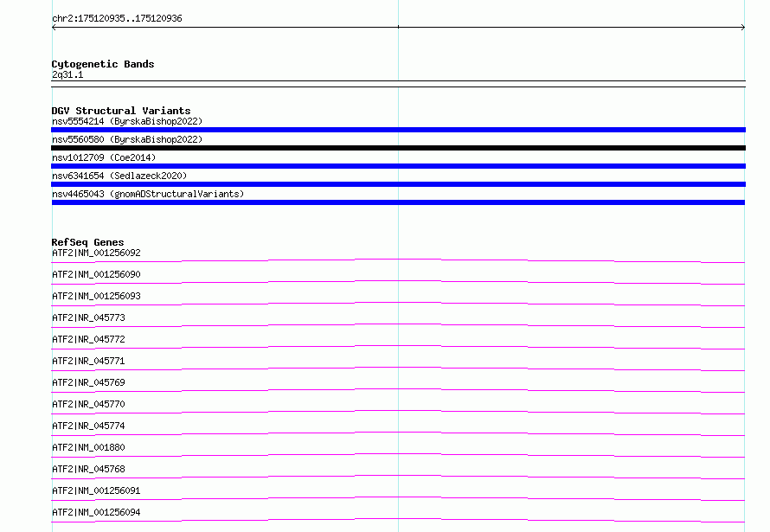Click the blue bar for nsv6341654

point(398,184)
